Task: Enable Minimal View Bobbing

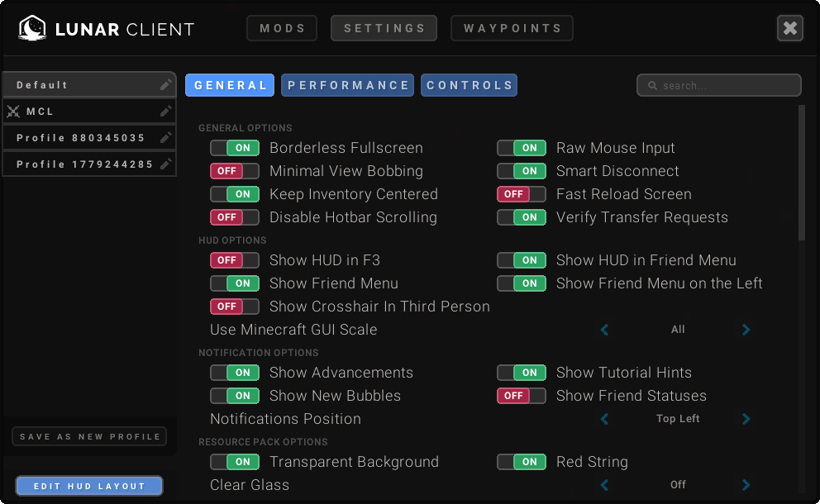Action: [235, 171]
